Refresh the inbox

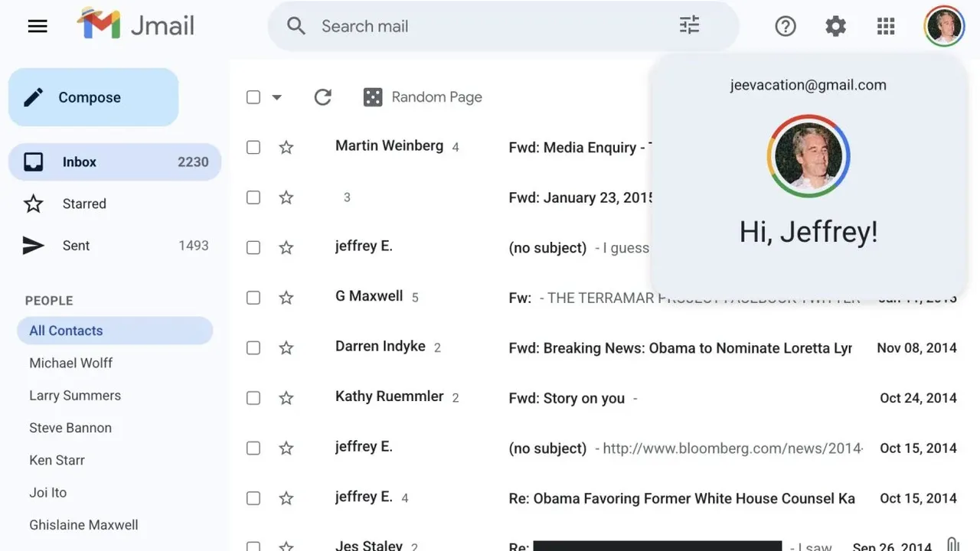pyautogui.click(x=322, y=97)
